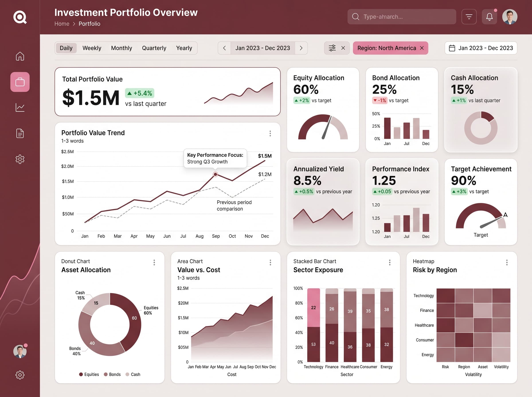The height and width of the screenshot is (397, 532).
Task: Open the notifications bell
Action: pos(489,17)
